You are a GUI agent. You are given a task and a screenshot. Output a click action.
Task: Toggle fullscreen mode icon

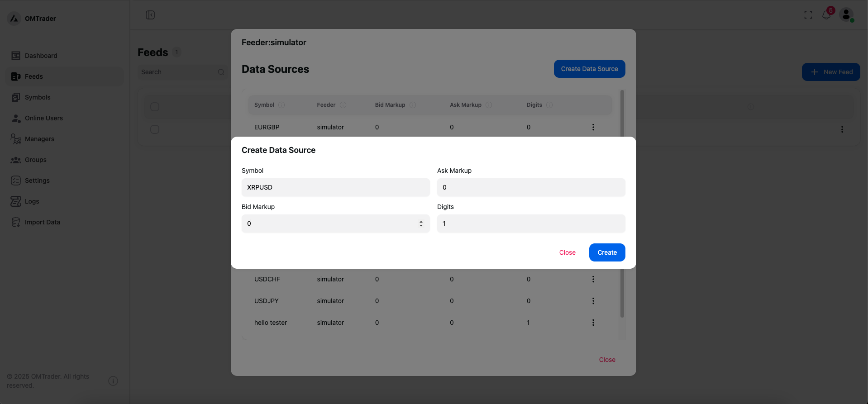click(808, 15)
